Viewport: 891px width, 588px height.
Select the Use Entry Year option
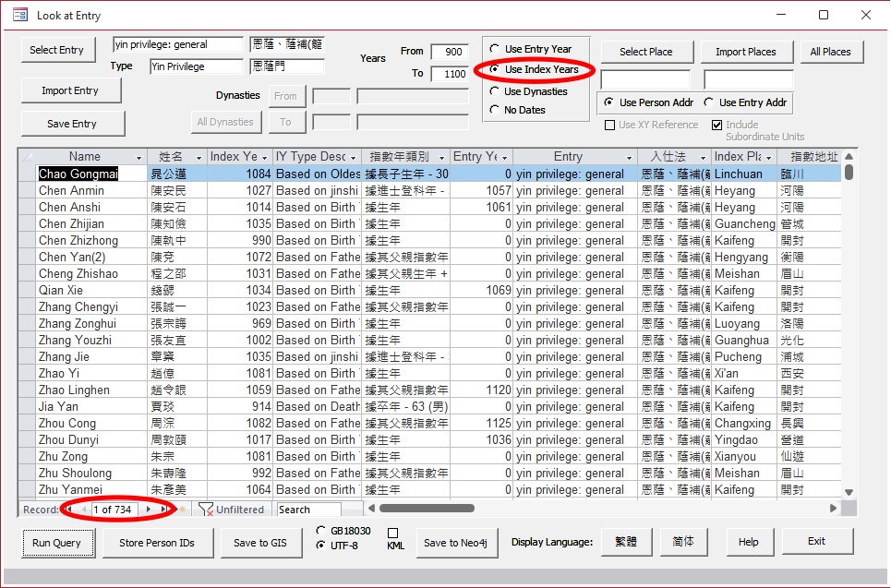coord(495,49)
